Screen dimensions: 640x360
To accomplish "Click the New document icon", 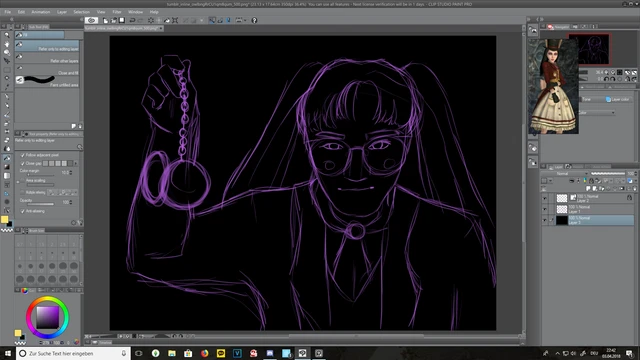I will tap(105, 20).
